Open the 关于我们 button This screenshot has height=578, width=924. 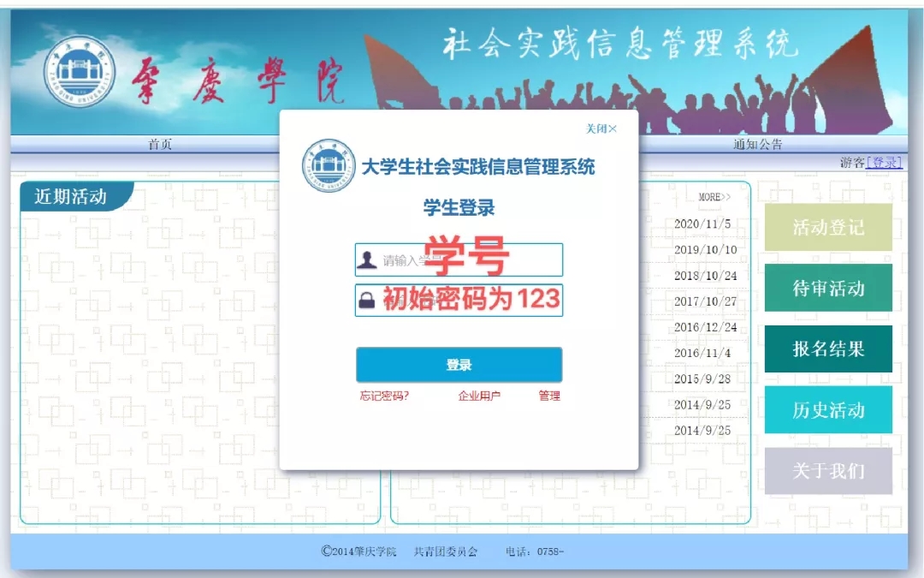[828, 471]
